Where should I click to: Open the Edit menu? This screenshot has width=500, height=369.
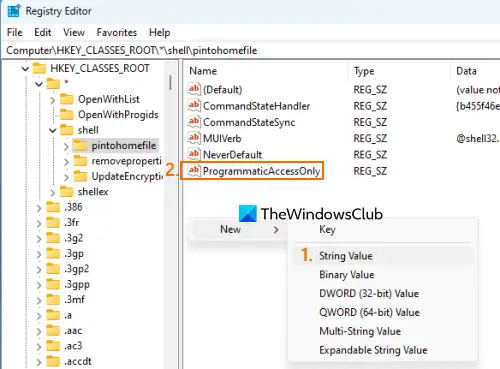(x=43, y=32)
